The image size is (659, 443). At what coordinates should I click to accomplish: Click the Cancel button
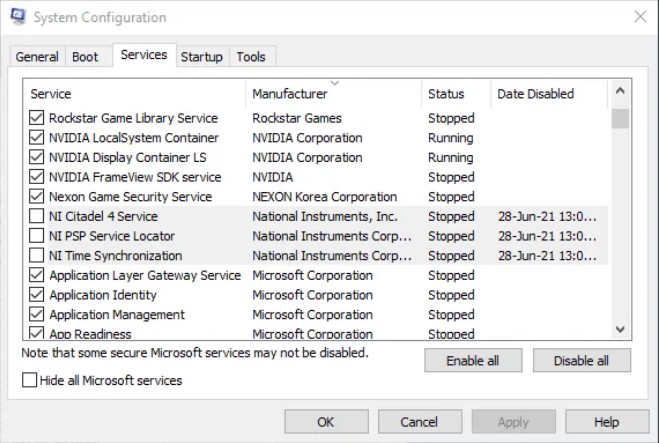pyautogui.click(x=419, y=422)
